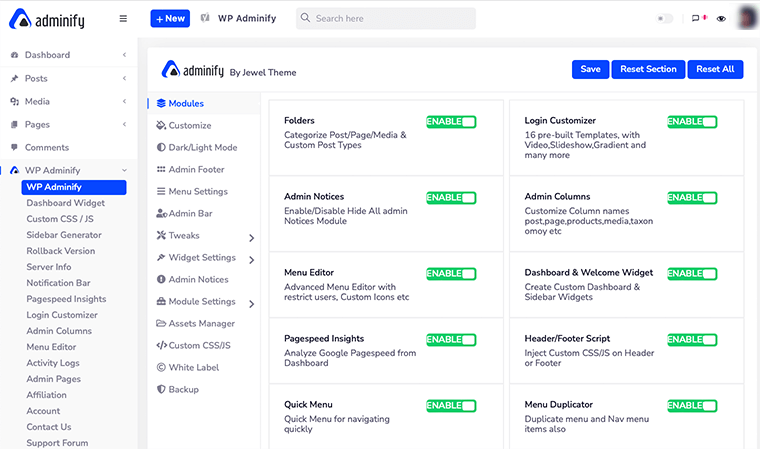Toggle the Pagespeed Insights module switch
This screenshot has width=760, height=449.
tap(451, 339)
